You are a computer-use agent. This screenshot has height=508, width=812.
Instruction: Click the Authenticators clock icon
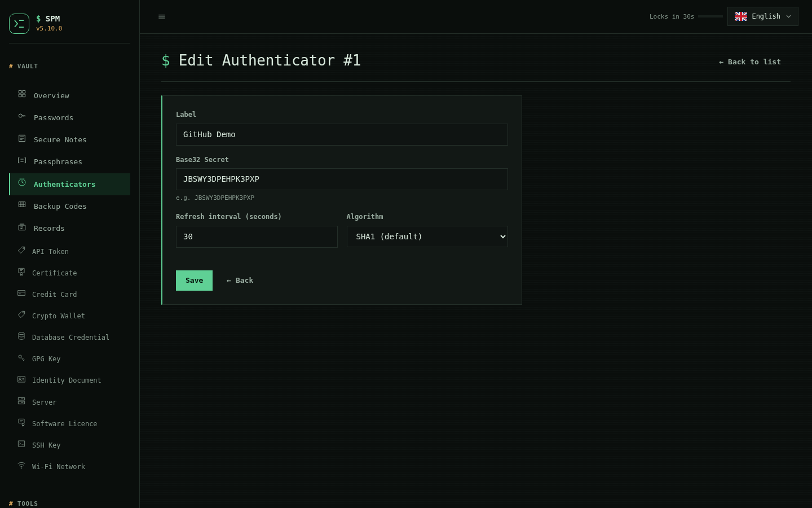coord(22,182)
